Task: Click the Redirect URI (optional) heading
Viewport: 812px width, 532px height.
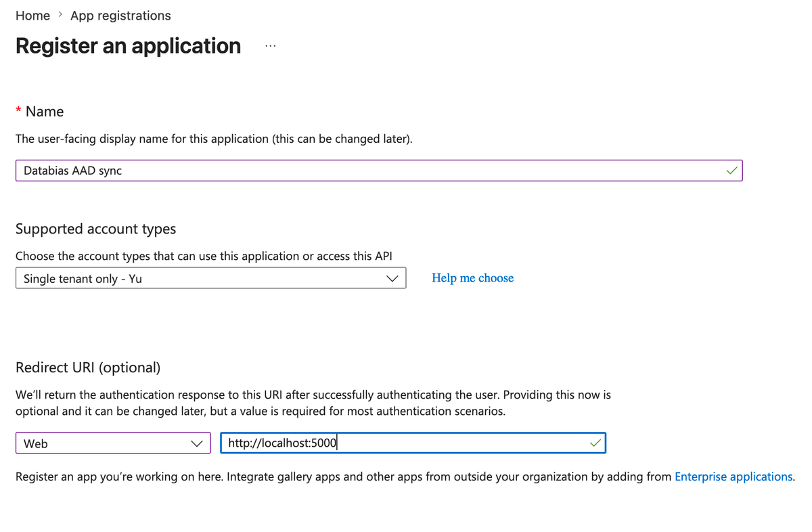Action: pos(88,368)
